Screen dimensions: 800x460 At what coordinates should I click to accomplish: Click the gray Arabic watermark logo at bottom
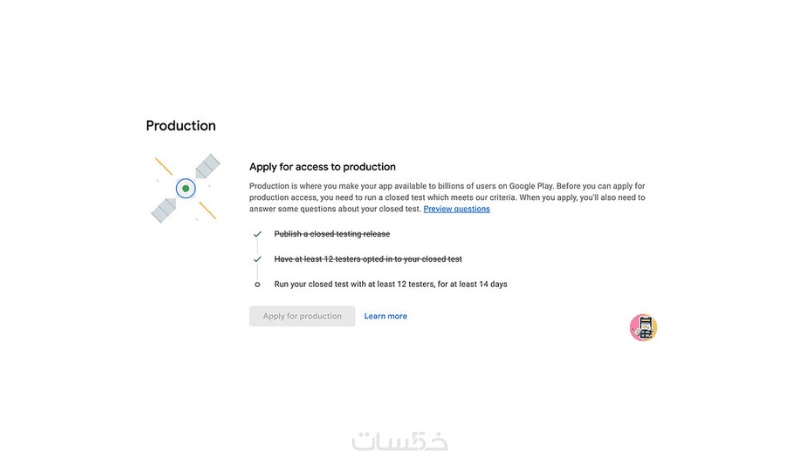coord(399,441)
